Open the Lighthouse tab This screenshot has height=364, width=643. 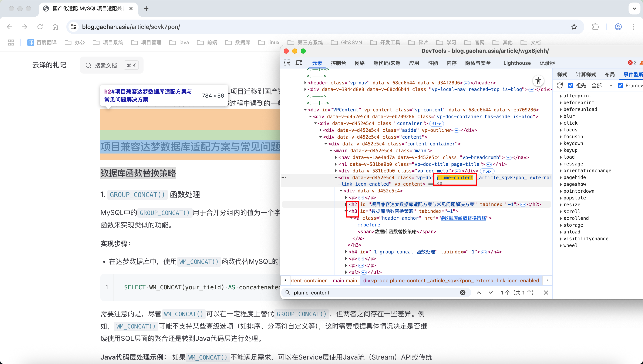click(x=517, y=63)
